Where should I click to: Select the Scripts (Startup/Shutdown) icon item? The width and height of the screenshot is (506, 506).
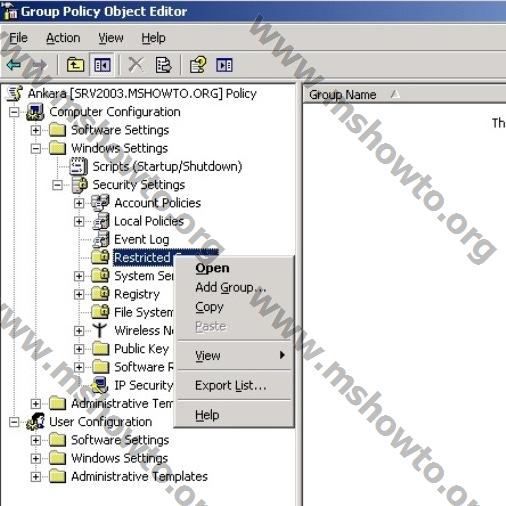pyautogui.click(x=78, y=166)
